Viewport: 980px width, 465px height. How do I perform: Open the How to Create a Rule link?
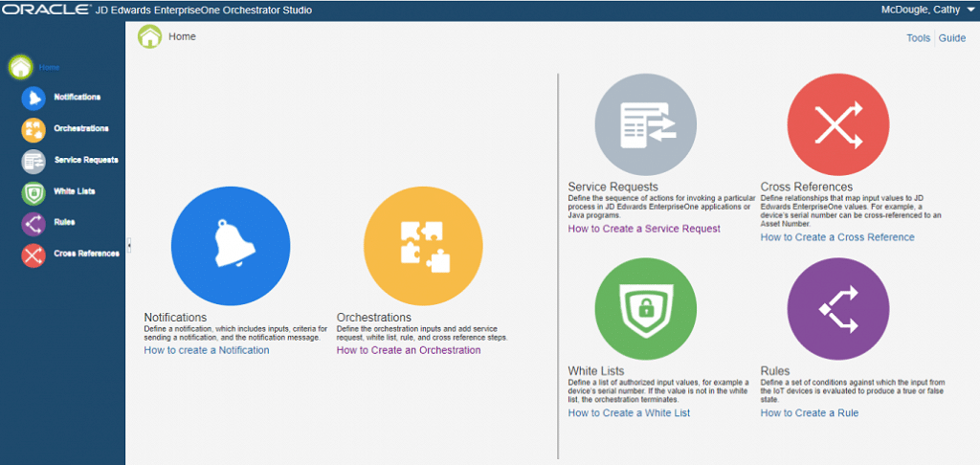(x=810, y=413)
